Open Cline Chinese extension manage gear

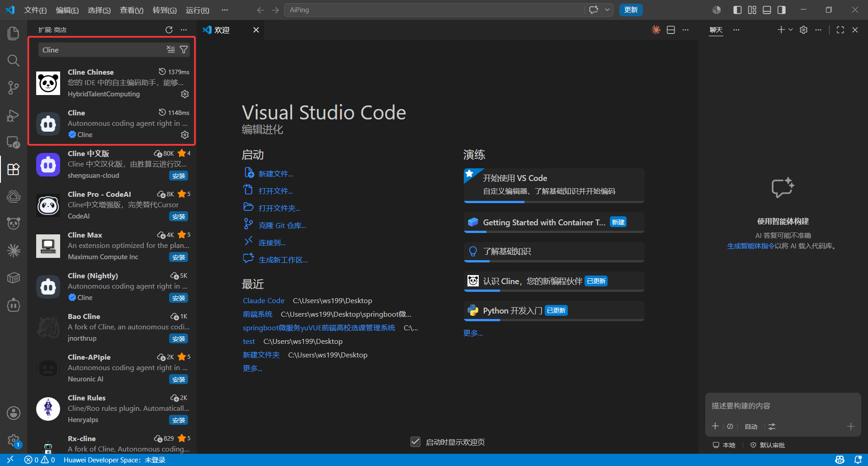pyautogui.click(x=184, y=94)
